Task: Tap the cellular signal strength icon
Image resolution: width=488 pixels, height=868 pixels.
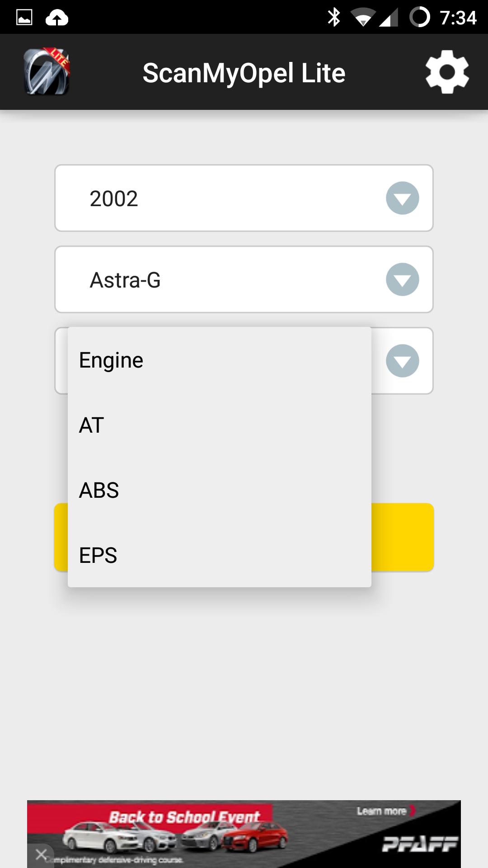Action: coord(389,18)
